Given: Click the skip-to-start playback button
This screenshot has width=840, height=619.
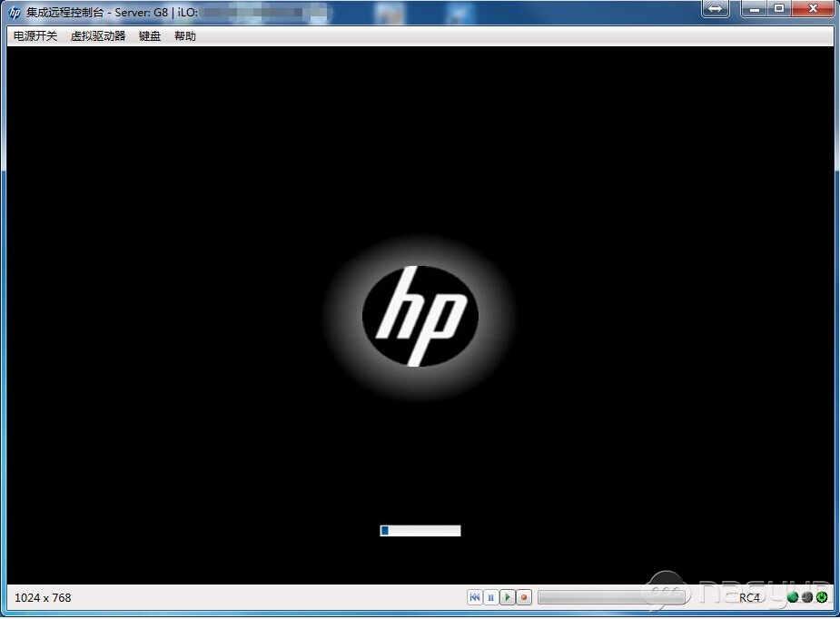Looking at the screenshot, I should [x=475, y=597].
